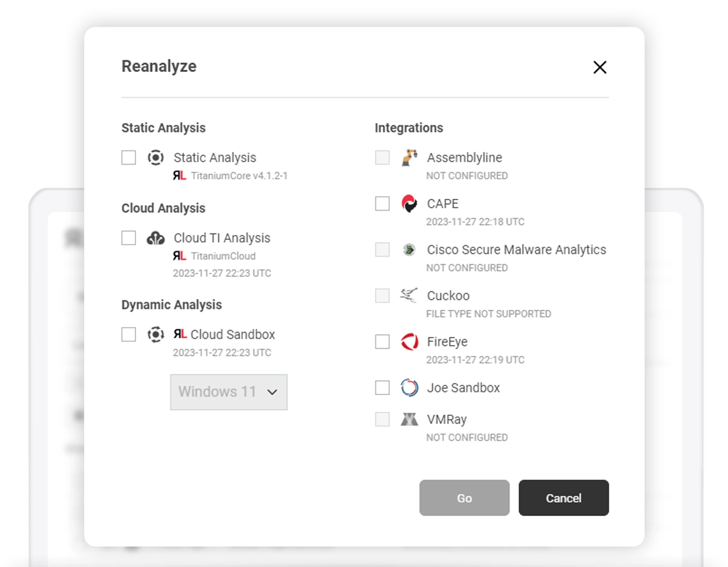This screenshot has width=728, height=567.
Task: Click the RL logo beside TitaniumCore
Action: (179, 176)
